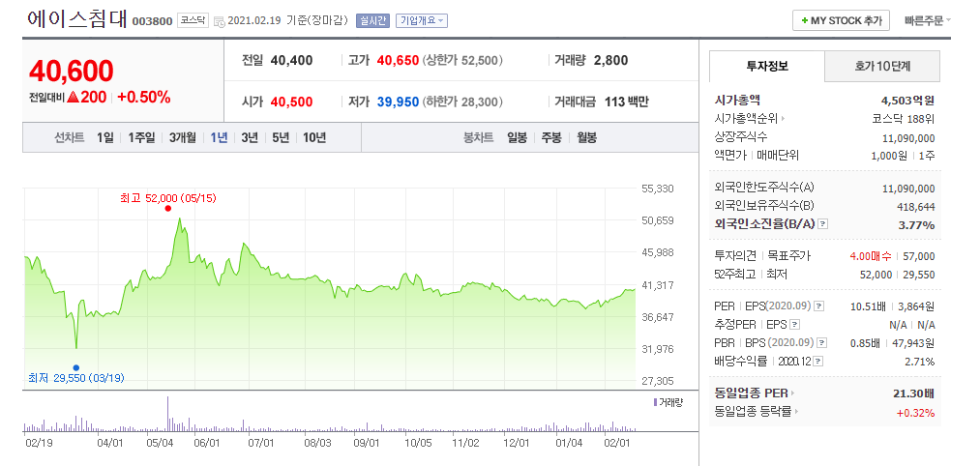This screenshot has height=466, width=980.
Task: Open help icon next to 외국인소진율(B/A)
Action: click(823, 224)
